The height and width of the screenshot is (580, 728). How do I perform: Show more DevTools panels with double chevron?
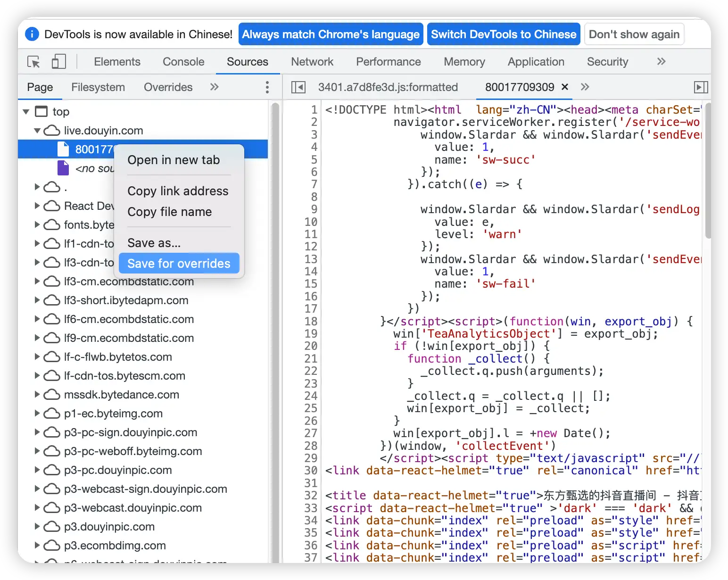662,61
